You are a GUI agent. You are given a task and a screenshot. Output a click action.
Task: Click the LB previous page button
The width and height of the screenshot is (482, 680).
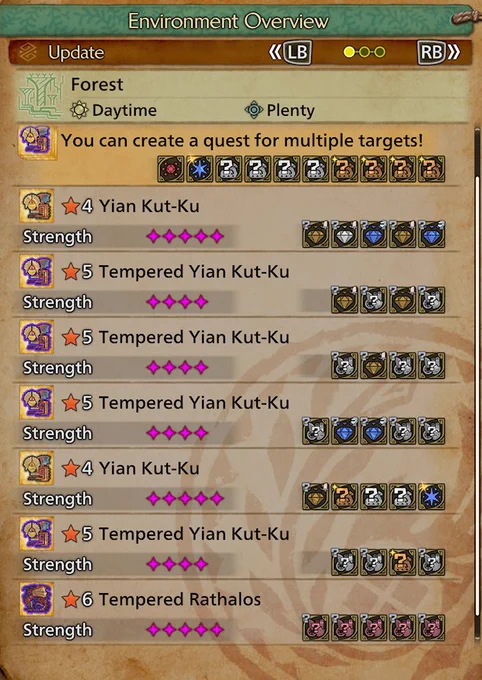point(291,52)
